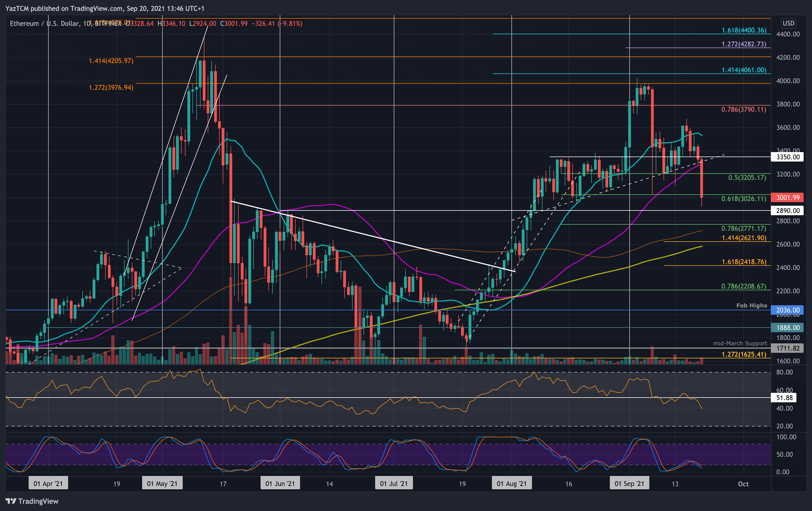Click the orange 1.414(4205.97) extension label
The image size is (812, 511).
point(111,61)
